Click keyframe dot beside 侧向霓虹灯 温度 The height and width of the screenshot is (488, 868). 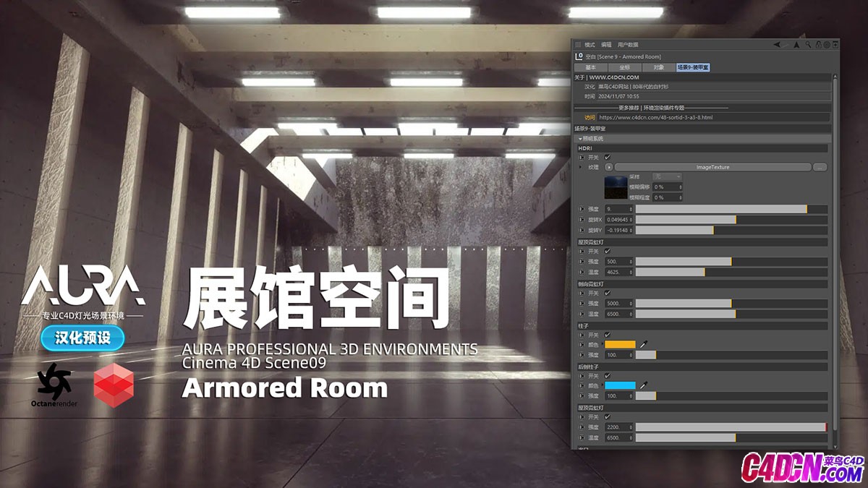(582, 314)
